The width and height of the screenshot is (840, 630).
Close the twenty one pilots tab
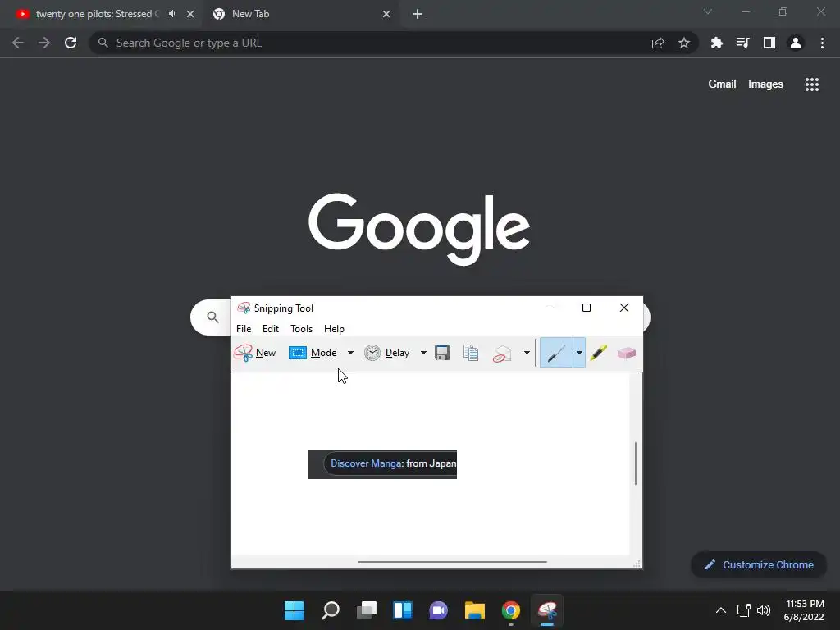coord(190,14)
